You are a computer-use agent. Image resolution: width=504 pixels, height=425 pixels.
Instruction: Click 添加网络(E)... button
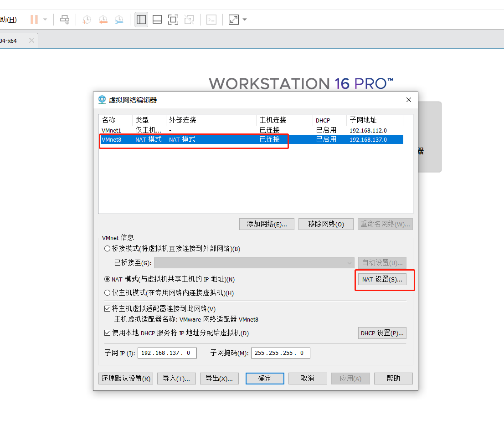pyautogui.click(x=267, y=224)
